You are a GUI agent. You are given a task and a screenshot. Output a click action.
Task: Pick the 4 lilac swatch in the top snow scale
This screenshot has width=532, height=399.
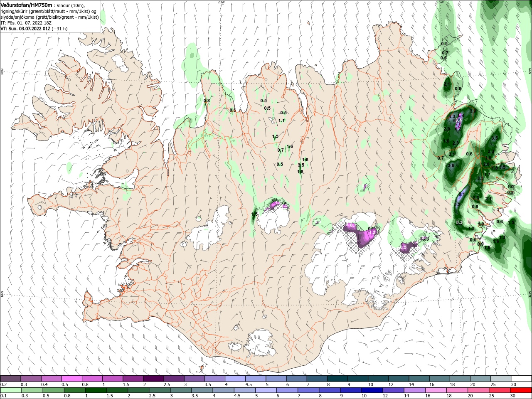click(235, 378)
